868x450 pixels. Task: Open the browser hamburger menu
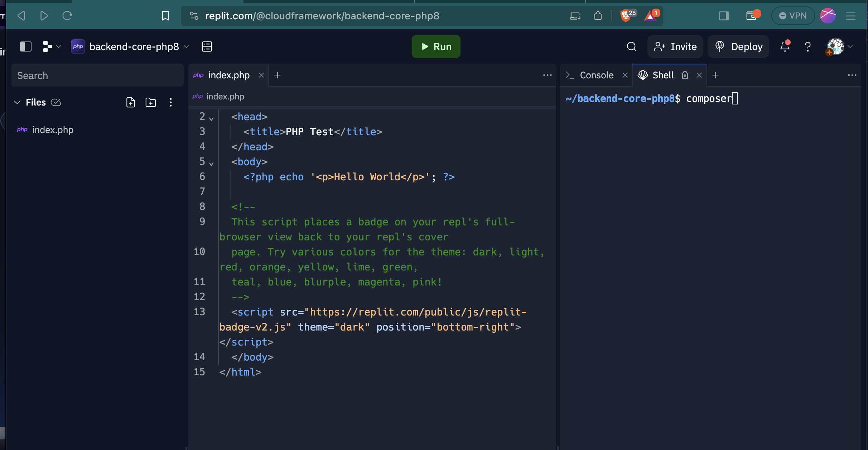[x=851, y=16]
